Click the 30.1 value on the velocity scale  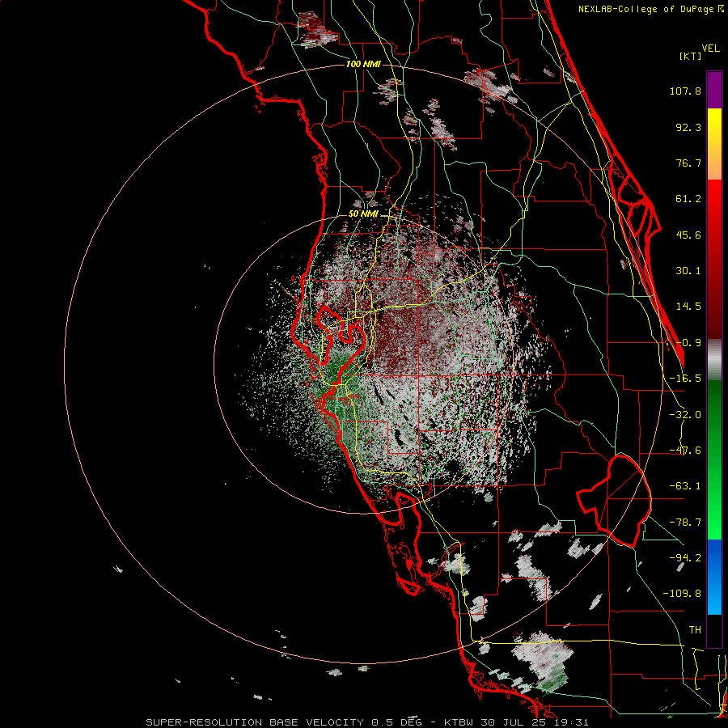pos(688,271)
